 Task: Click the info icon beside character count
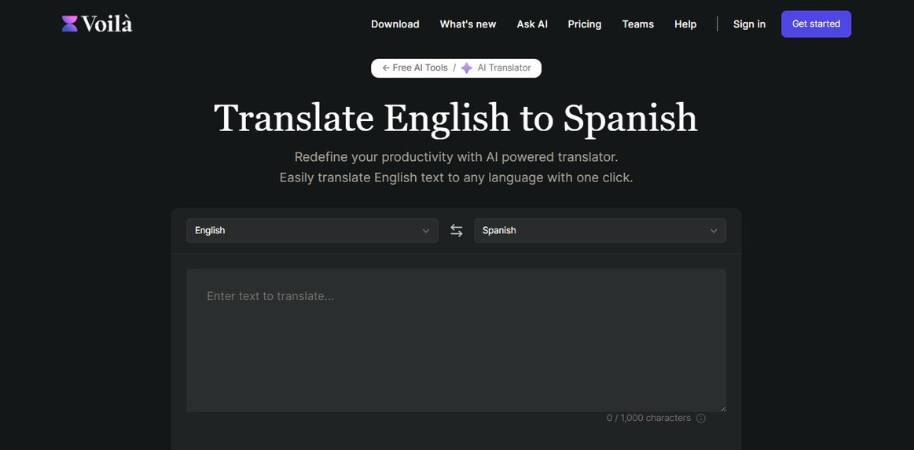coord(701,418)
